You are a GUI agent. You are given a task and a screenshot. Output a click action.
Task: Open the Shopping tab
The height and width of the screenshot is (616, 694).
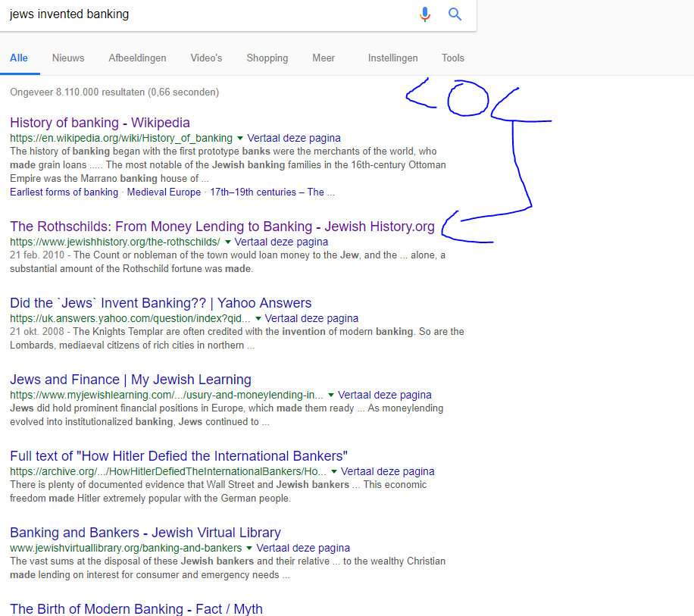[267, 58]
